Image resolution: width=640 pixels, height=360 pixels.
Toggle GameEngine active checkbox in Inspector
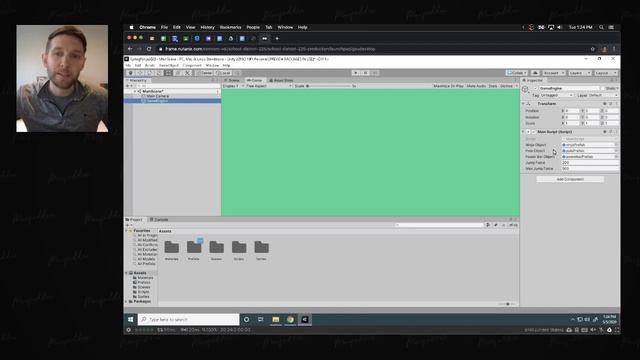pyautogui.click(x=536, y=89)
